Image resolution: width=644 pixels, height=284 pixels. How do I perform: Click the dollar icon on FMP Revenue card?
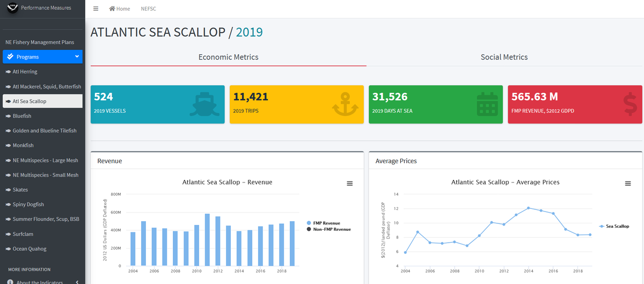pyautogui.click(x=630, y=104)
